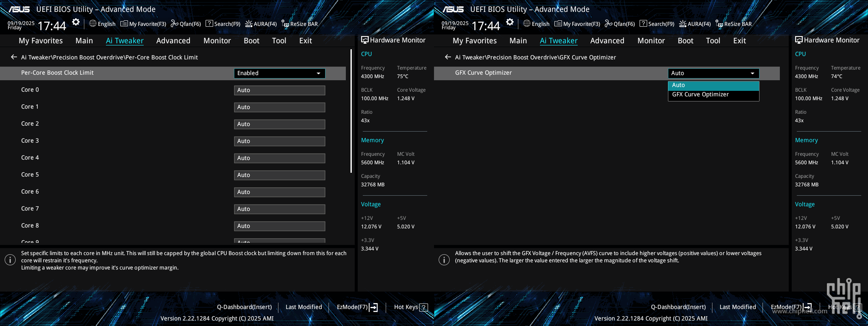Click the Core 5 Auto field

(x=280, y=175)
